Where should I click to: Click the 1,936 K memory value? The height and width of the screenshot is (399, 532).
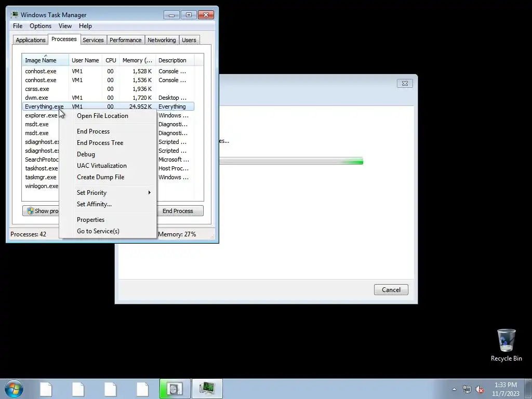point(142,89)
